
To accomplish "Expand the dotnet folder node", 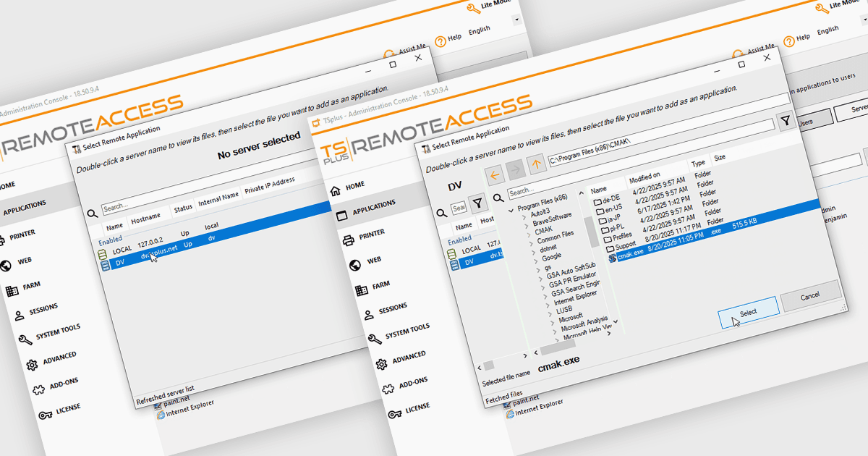I will pos(535,254).
